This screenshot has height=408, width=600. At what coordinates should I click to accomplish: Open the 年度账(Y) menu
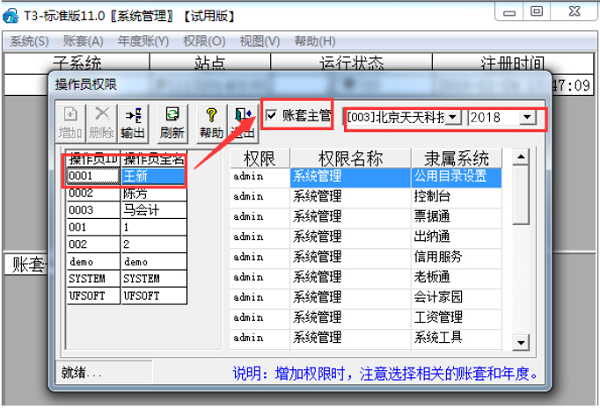point(143,41)
